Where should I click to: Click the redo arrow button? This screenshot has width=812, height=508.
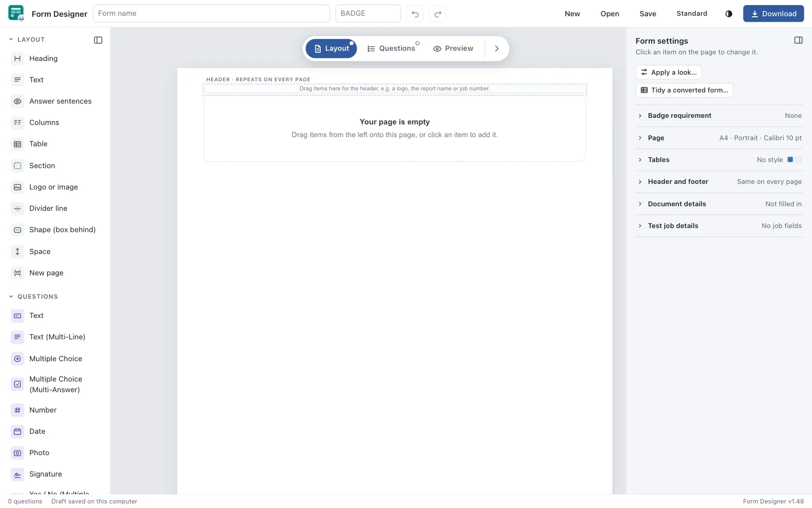click(437, 14)
